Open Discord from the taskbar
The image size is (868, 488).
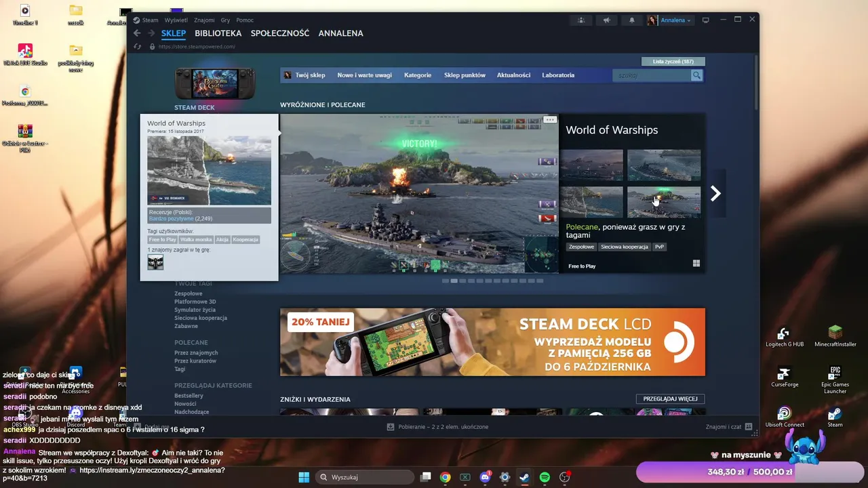point(485,477)
